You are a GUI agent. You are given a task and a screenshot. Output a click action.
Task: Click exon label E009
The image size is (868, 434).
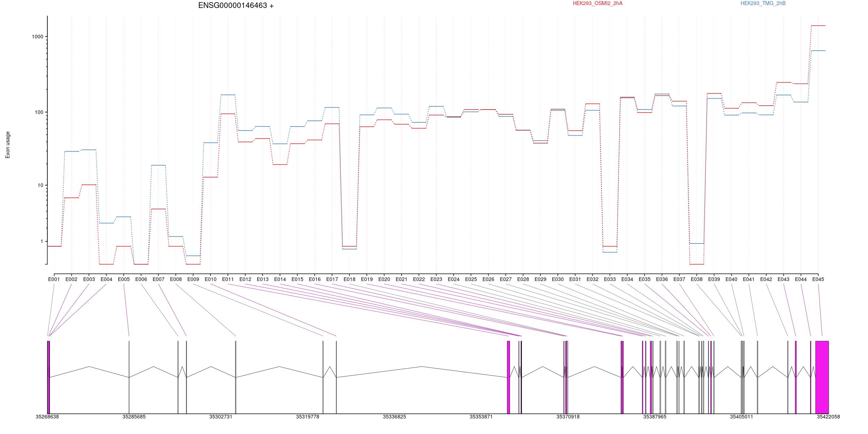point(193,279)
